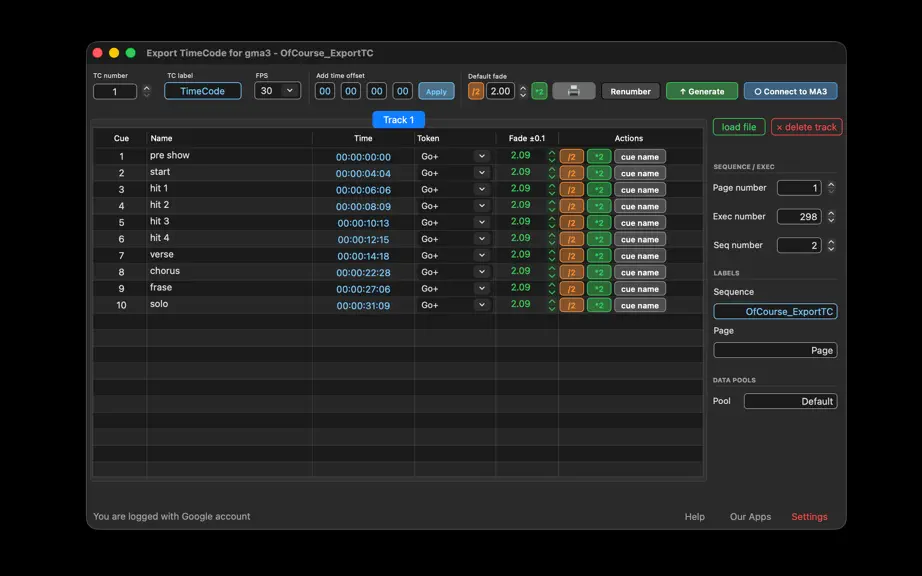Halve fade for start cue
The width and height of the screenshot is (922, 576).
[572, 173]
